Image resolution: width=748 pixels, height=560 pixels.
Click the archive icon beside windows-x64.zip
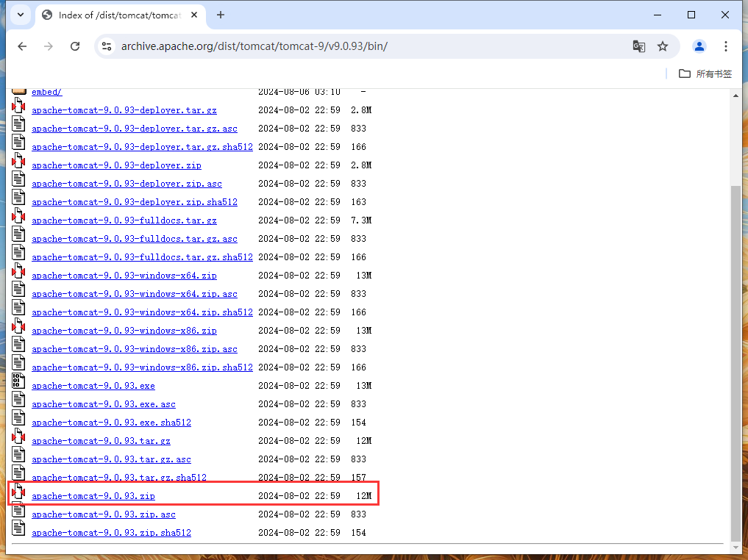point(18,270)
